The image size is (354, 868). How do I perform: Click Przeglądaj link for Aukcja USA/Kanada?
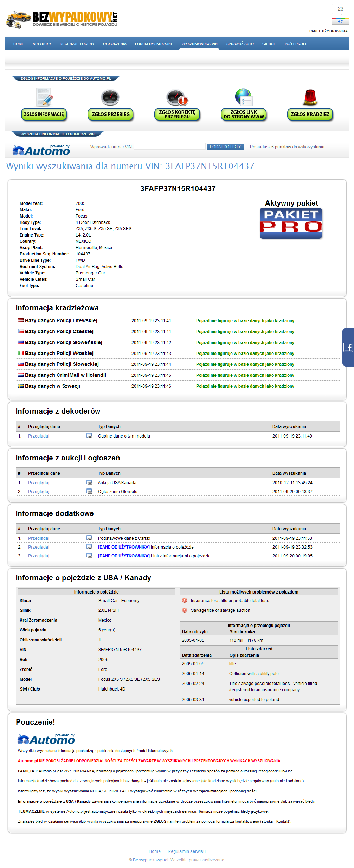tap(39, 482)
